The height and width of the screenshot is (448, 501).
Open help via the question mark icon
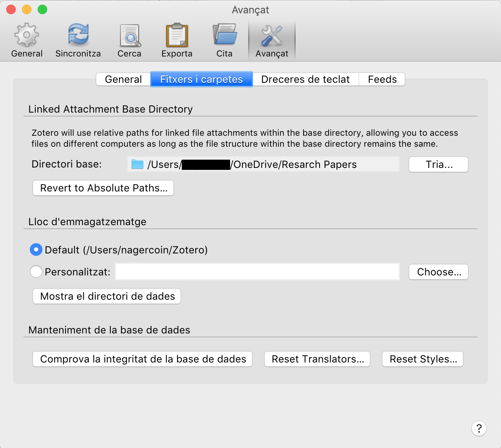(x=479, y=428)
